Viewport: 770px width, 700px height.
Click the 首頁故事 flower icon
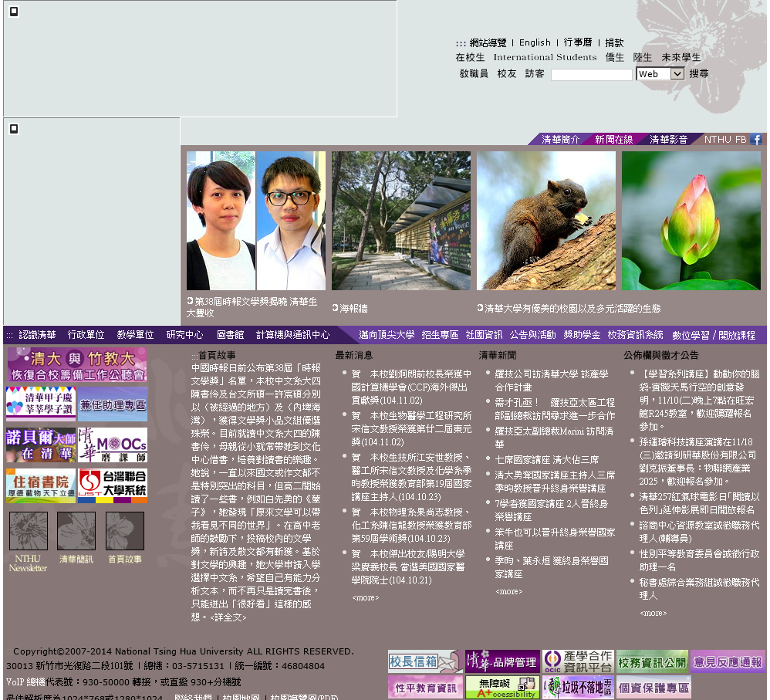click(x=125, y=531)
